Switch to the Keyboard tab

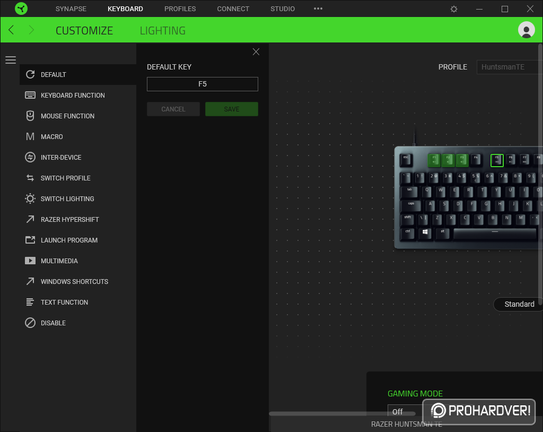click(125, 9)
